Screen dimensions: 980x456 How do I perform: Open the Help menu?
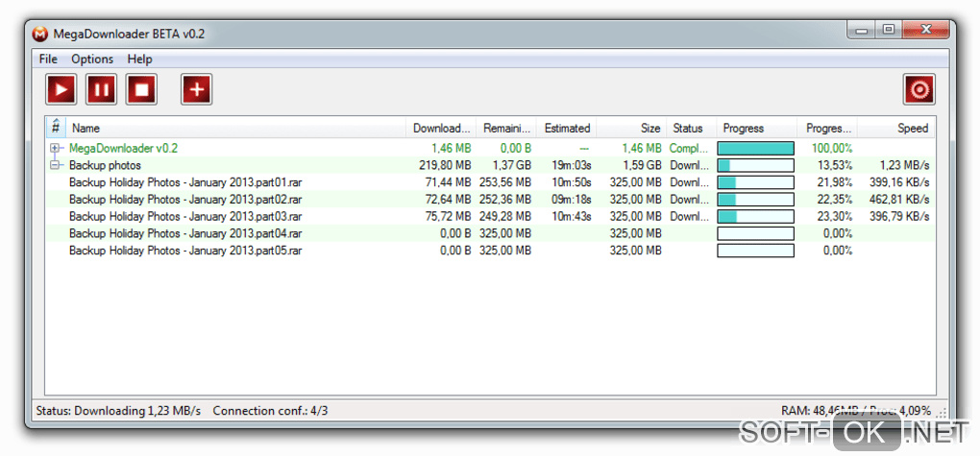[140, 60]
